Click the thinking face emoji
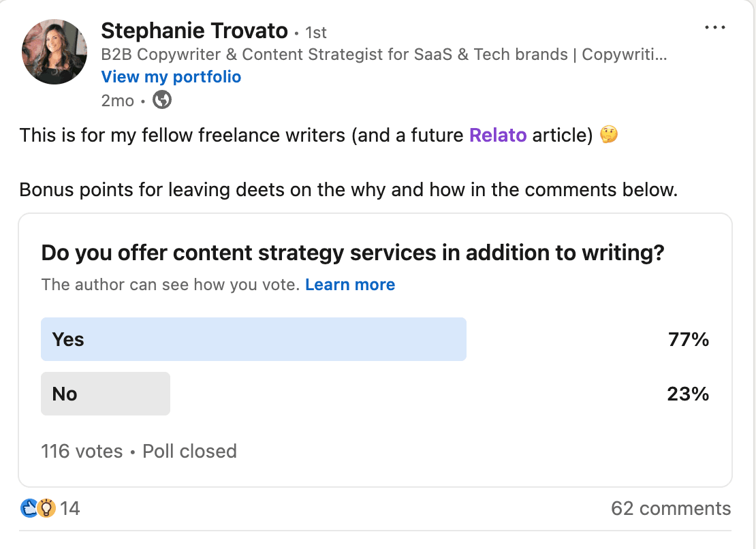Screen dimensions: 756x549 click(609, 135)
